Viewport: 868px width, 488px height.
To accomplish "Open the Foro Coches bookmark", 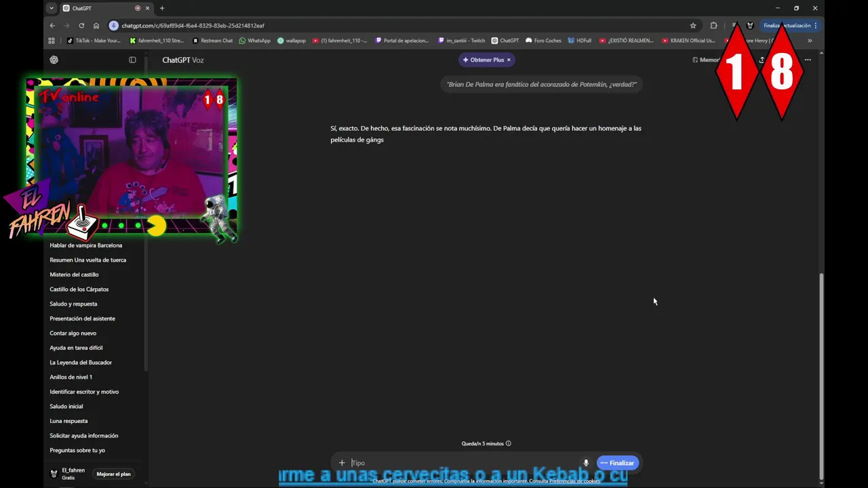I will coord(543,41).
